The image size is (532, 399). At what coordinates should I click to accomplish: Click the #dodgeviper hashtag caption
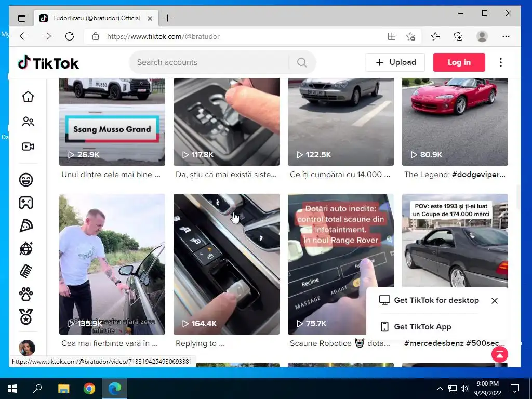tap(478, 175)
